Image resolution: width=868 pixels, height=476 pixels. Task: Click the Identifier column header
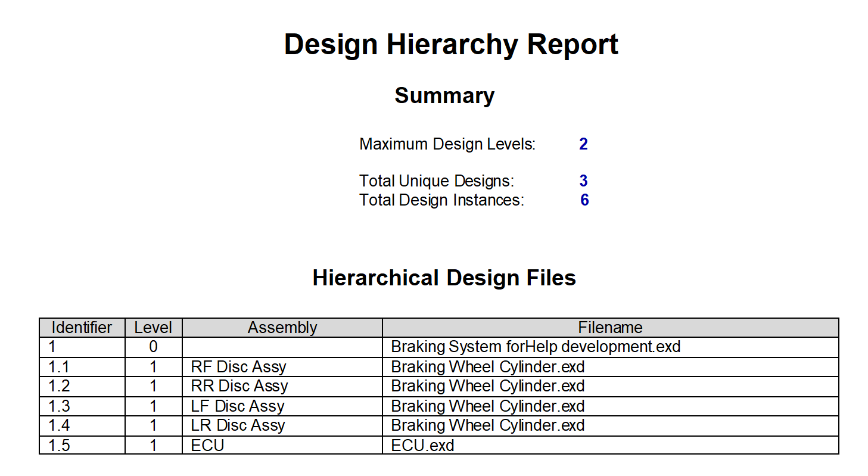tap(82, 328)
